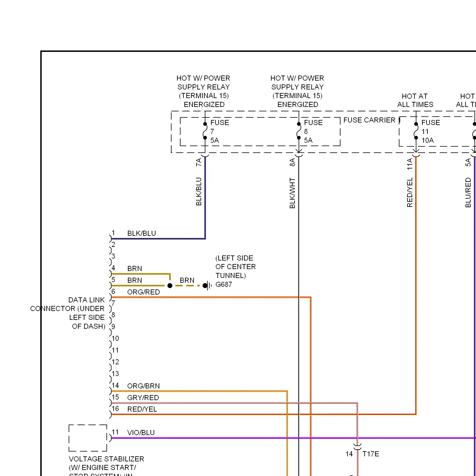Image resolution: width=476 pixels, height=476 pixels.
Task: Click HOT W/ POWER heading above fuse 7
Action: click(x=203, y=91)
